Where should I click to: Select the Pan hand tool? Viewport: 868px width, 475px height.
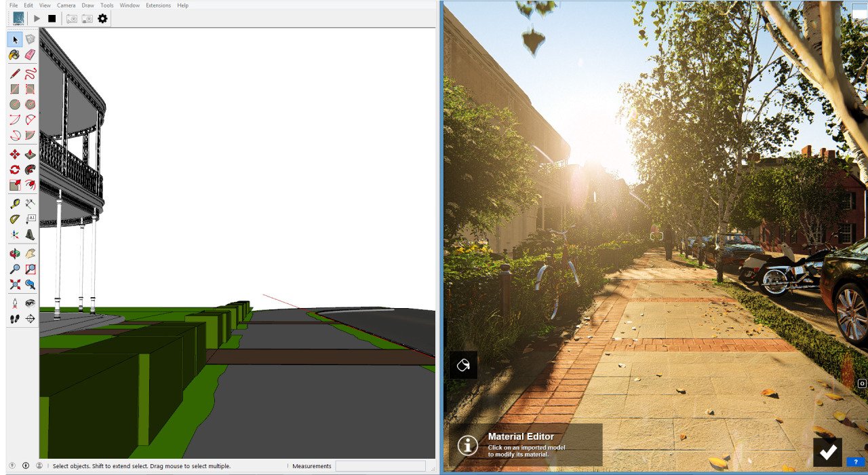tap(30, 254)
